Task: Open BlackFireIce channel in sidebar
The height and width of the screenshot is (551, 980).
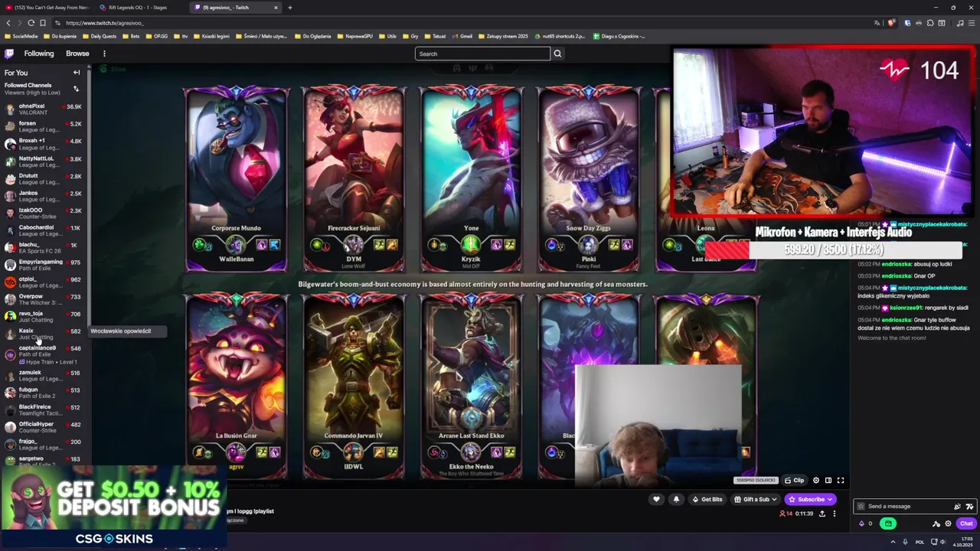Action: tap(43, 410)
